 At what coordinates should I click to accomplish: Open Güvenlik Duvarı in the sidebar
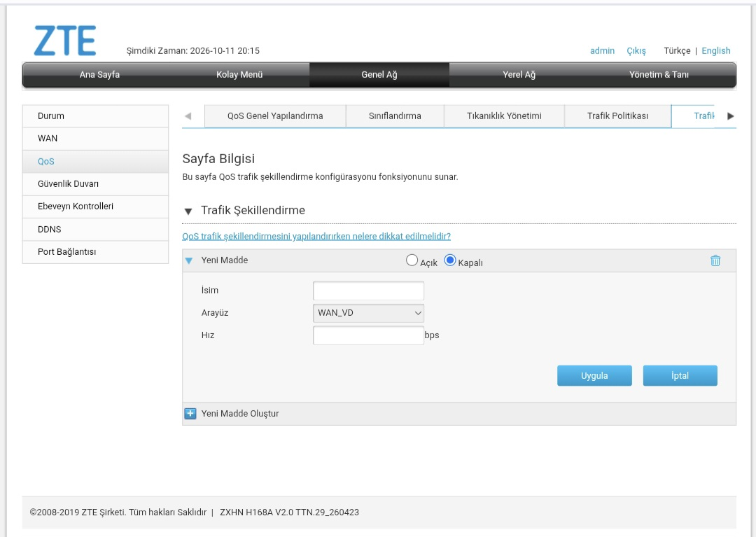point(95,184)
